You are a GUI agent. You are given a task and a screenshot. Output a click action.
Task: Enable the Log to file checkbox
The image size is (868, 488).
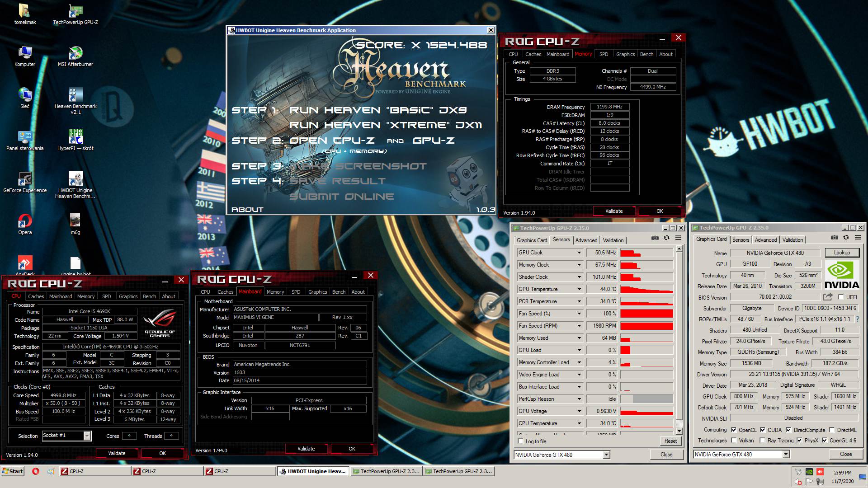pyautogui.click(x=520, y=441)
